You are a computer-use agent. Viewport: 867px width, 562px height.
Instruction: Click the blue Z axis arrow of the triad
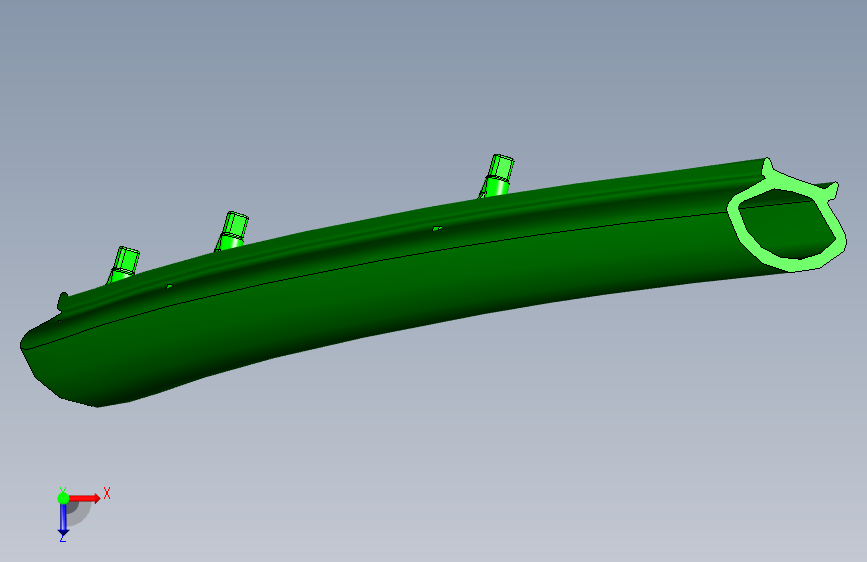(63, 520)
